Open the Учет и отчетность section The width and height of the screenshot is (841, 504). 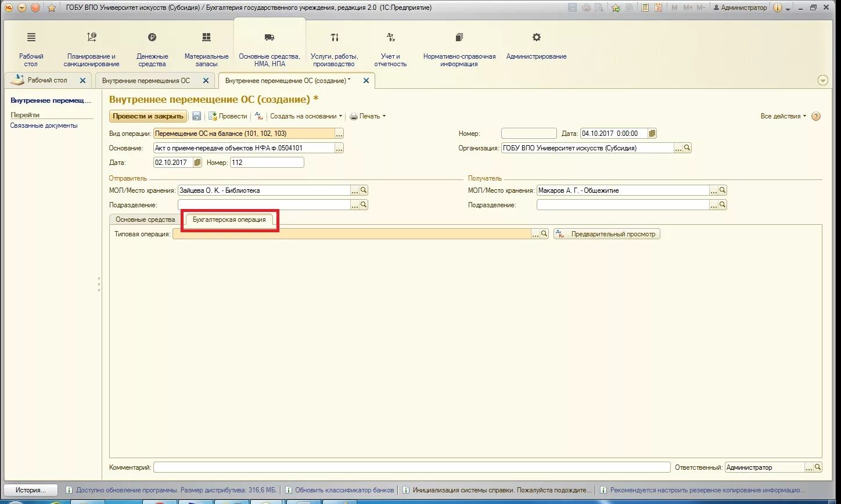390,49
